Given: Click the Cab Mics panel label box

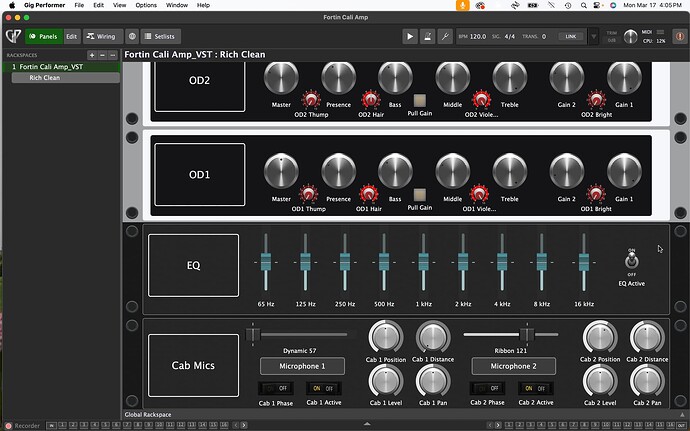Looking at the screenshot, I should 194,365.
